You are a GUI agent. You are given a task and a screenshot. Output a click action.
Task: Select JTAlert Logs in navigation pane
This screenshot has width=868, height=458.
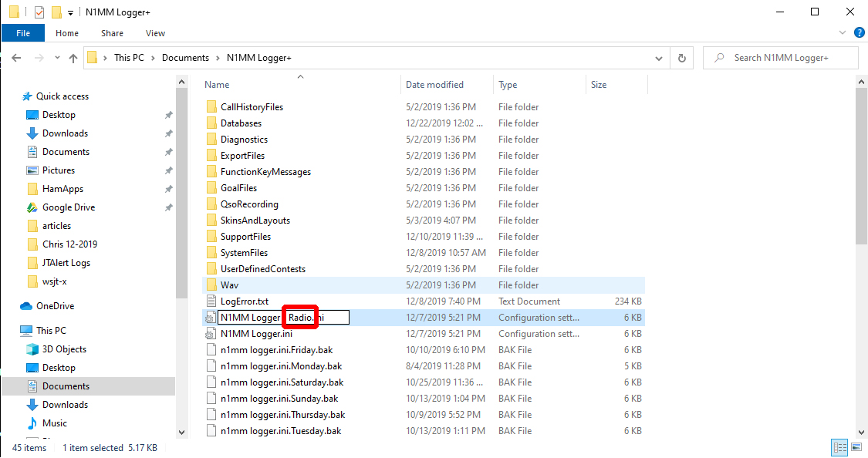pos(66,263)
